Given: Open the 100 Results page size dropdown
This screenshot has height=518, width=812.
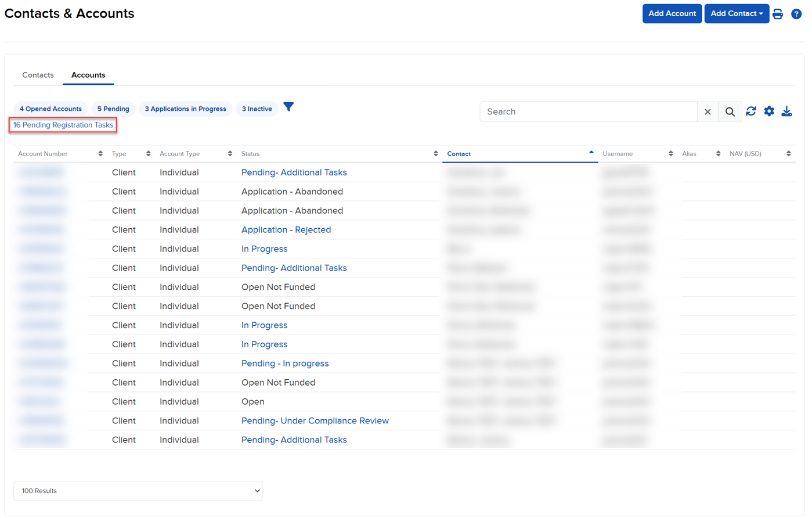Looking at the screenshot, I should tap(138, 491).
